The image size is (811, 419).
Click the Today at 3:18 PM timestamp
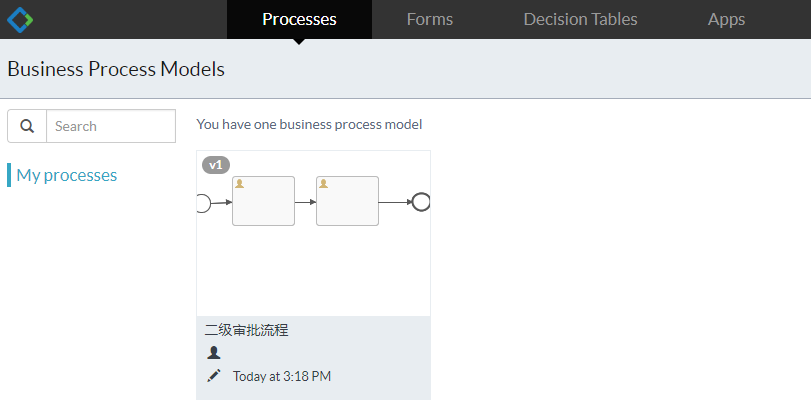[281, 377]
